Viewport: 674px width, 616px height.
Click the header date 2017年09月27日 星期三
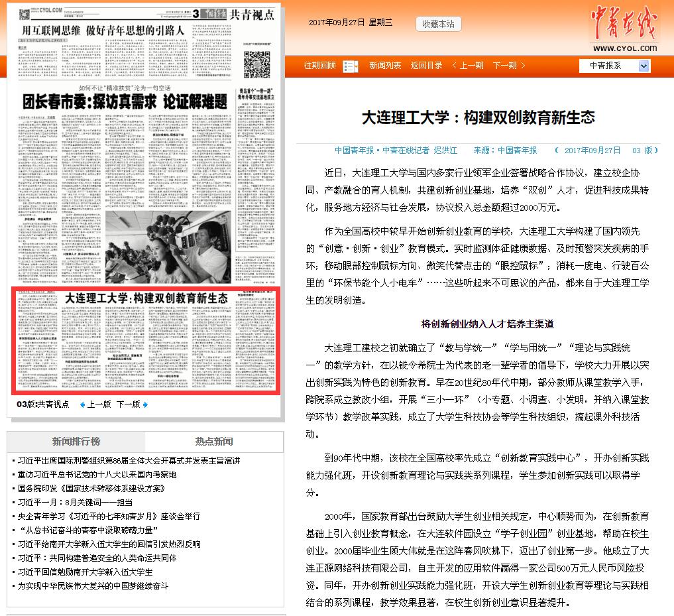[351, 23]
